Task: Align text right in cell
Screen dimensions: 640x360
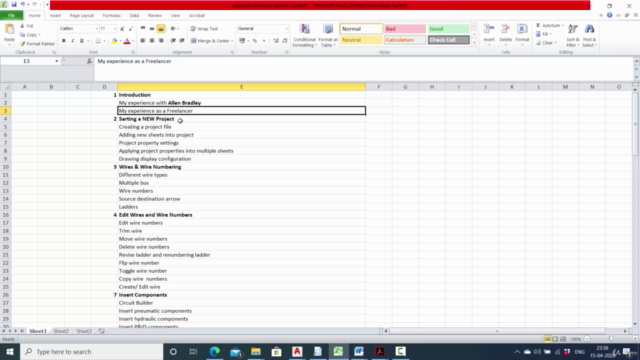Action: point(161,41)
